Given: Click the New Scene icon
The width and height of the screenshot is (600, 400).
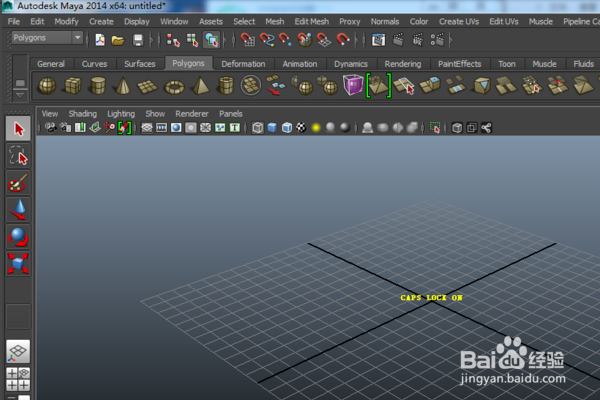Looking at the screenshot, I should [x=100, y=40].
